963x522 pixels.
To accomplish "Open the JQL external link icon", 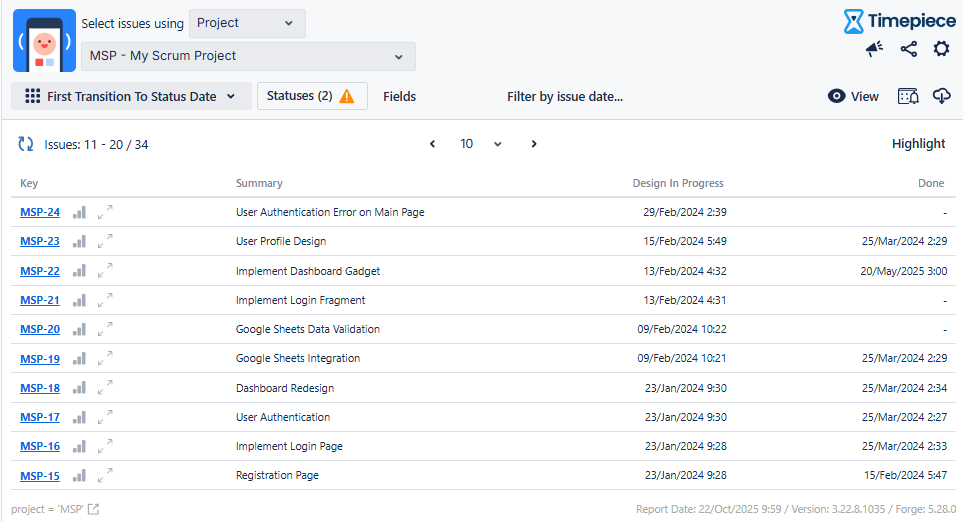I will click(93, 509).
